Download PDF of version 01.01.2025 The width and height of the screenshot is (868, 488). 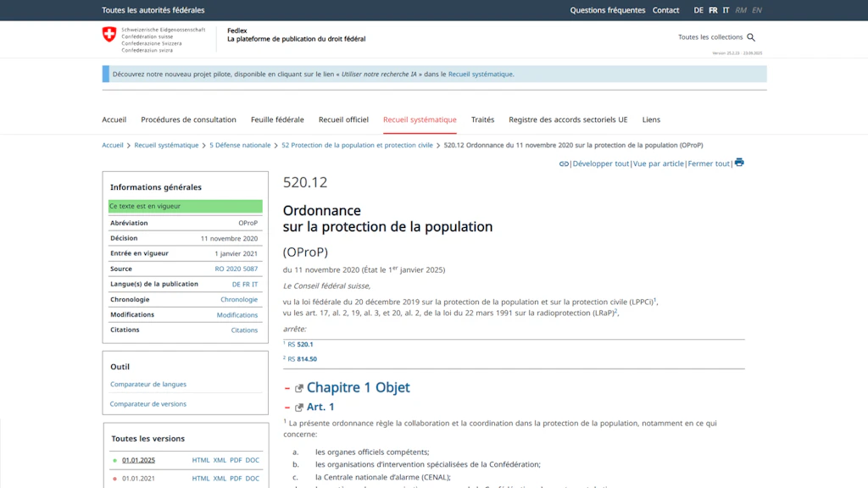236,460
